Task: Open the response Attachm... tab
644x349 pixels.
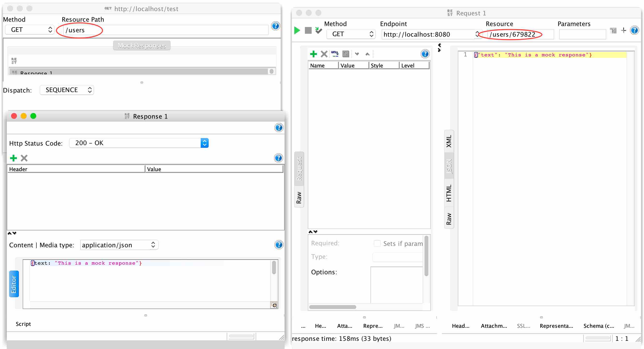Action: (x=494, y=326)
